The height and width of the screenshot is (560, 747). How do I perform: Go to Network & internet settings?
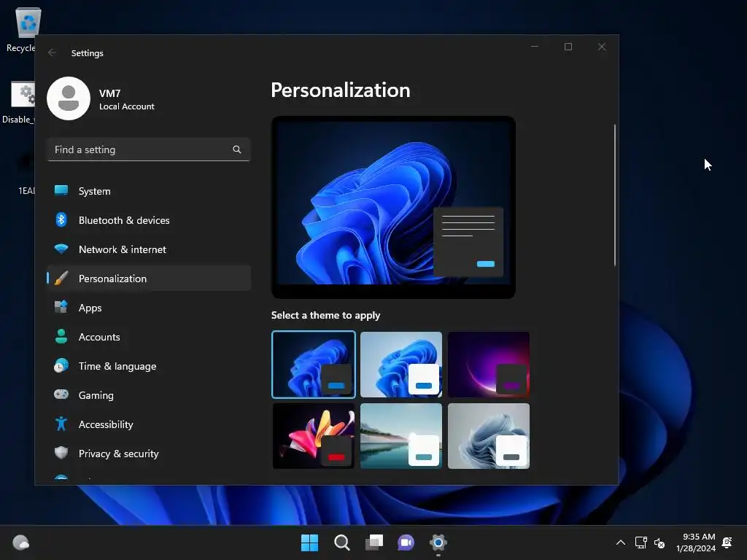pos(149,249)
